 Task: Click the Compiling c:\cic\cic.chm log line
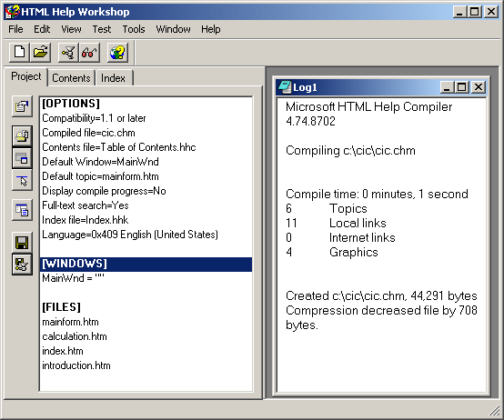coord(350,151)
